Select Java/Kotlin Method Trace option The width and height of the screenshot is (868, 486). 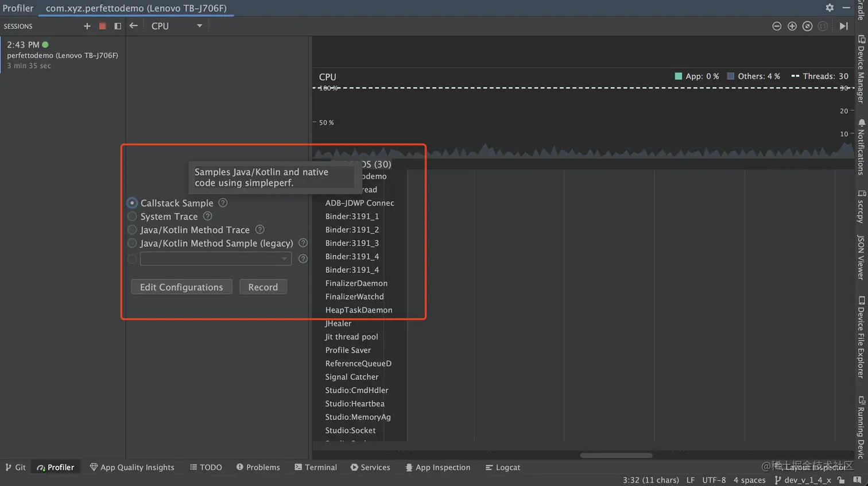pos(132,230)
